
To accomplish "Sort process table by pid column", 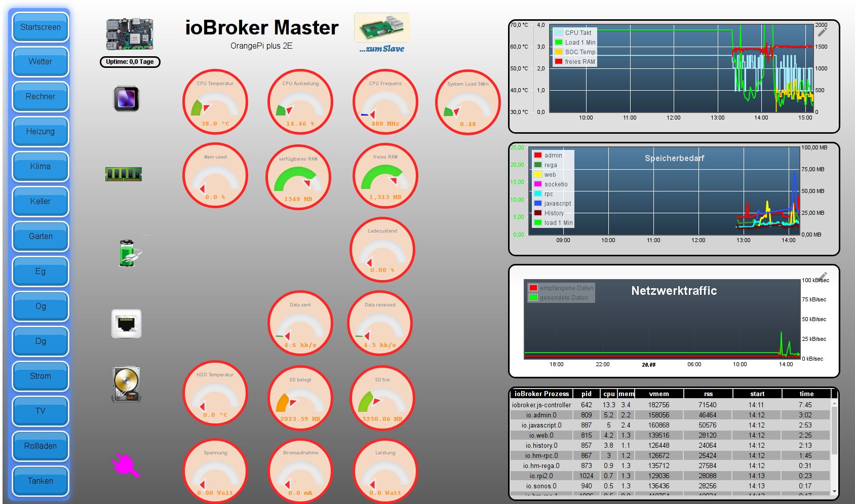I will coord(587,394).
